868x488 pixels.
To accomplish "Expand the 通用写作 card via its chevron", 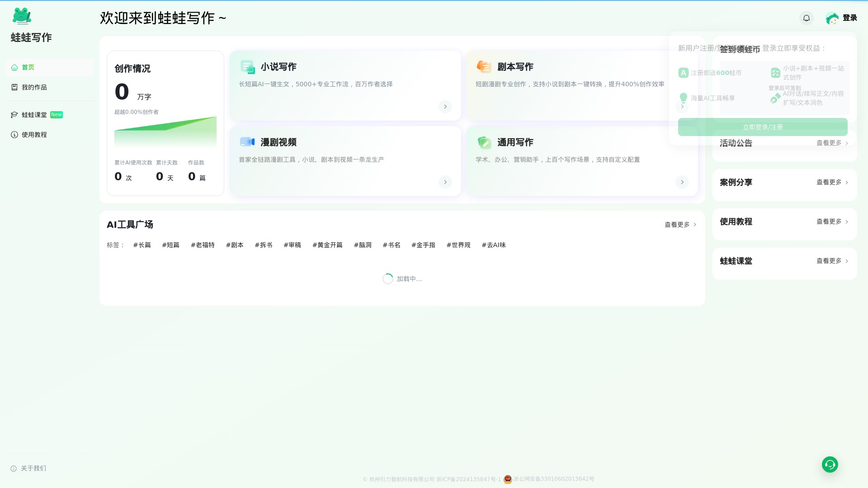I will [682, 182].
